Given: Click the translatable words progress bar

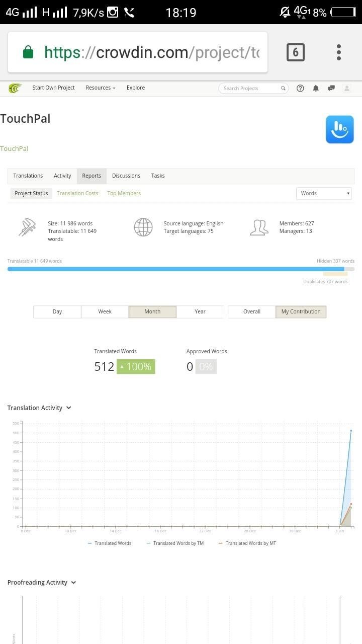Looking at the screenshot, I should (x=175, y=269).
